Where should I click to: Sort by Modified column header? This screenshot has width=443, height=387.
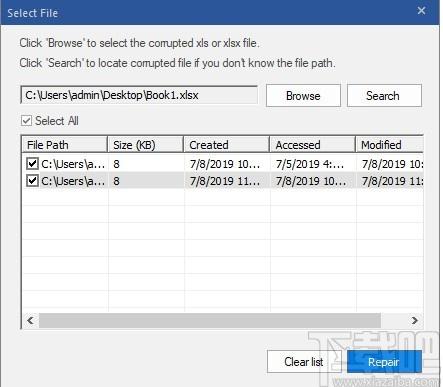point(390,145)
